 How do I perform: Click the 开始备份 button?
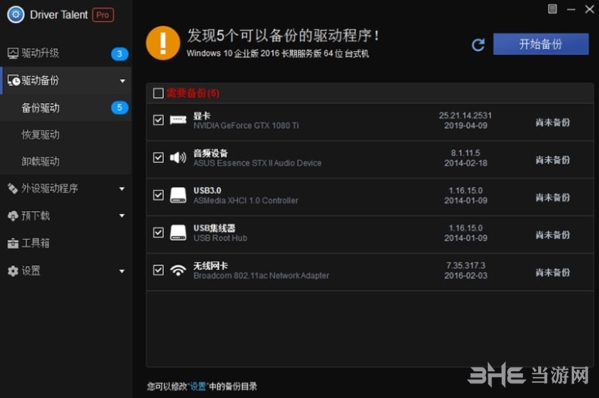pyautogui.click(x=541, y=44)
